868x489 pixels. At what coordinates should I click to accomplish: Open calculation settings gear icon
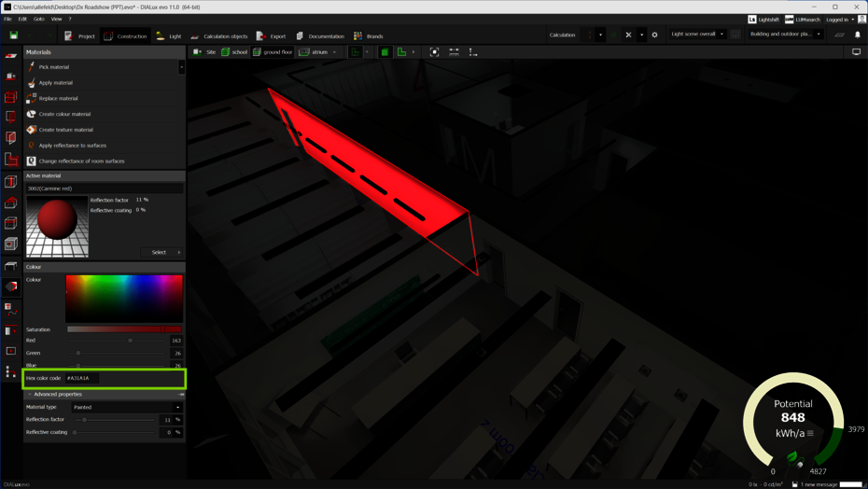[654, 35]
